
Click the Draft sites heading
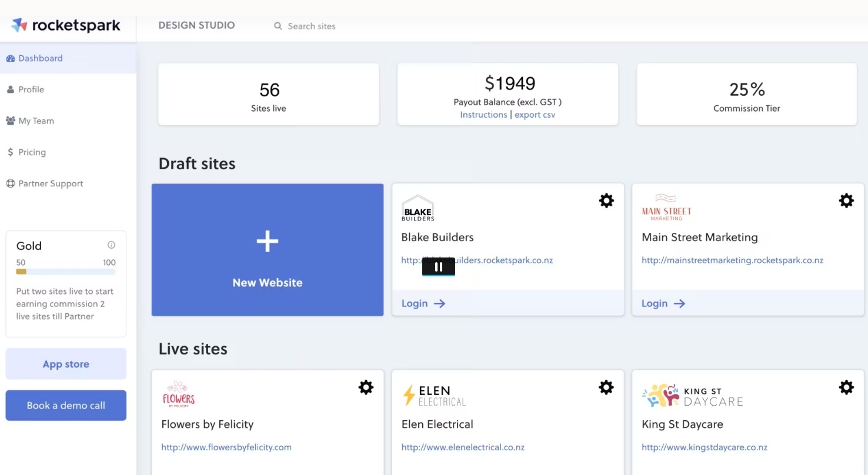[x=197, y=163]
